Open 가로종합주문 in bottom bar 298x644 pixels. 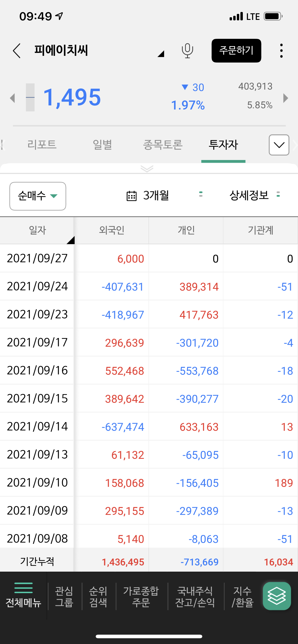click(141, 597)
